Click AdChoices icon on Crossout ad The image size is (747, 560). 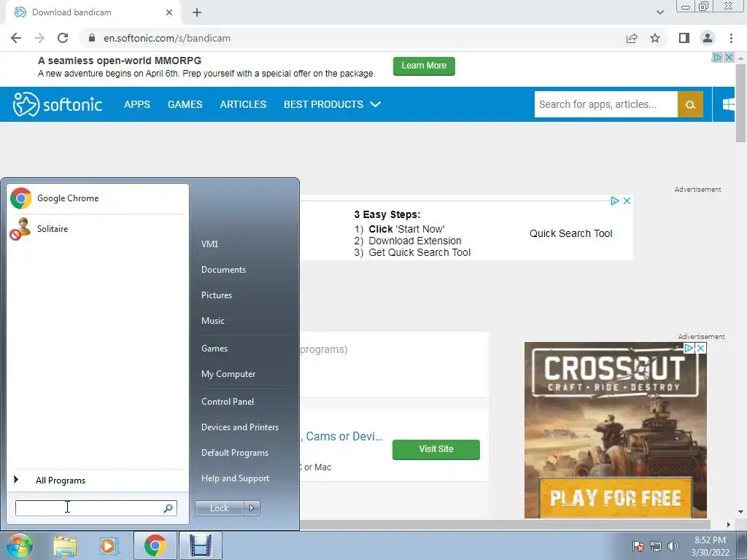pyautogui.click(x=689, y=349)
